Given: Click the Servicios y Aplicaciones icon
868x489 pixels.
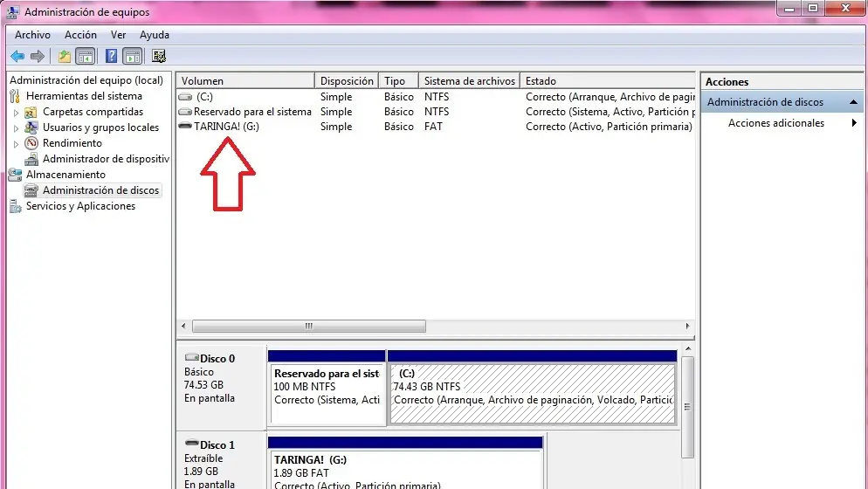Looking at the screenshot, I should click(x=15, y=207).
